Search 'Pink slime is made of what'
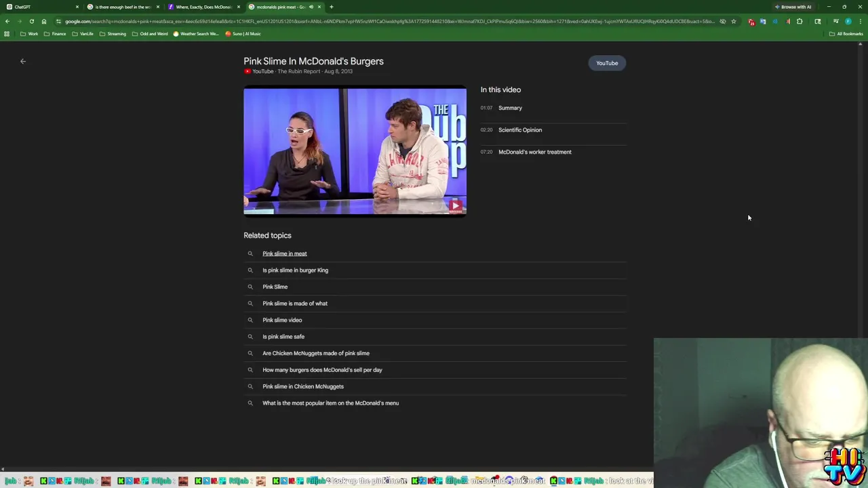This screenshot has width=868, height=488. click(294, 304)
